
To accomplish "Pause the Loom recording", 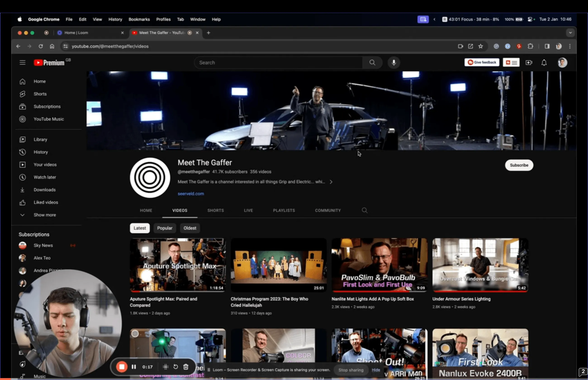I will click(x=134, y=367).
